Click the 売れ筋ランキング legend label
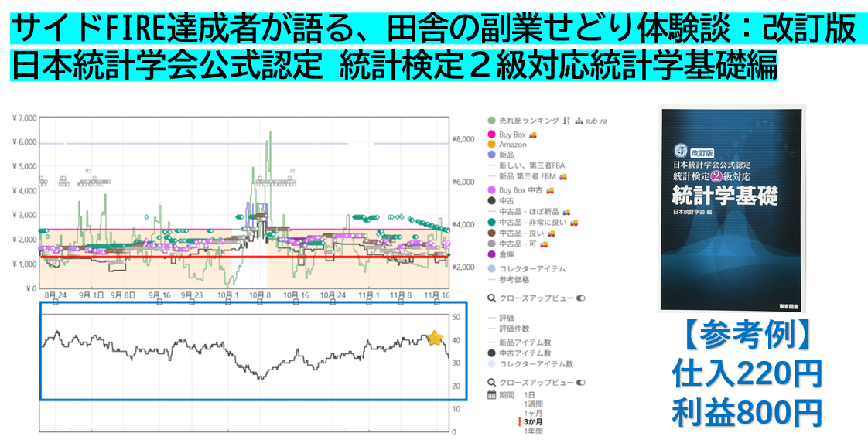The image size is (868, 443). pyautogui.click(x=528, y=121)
